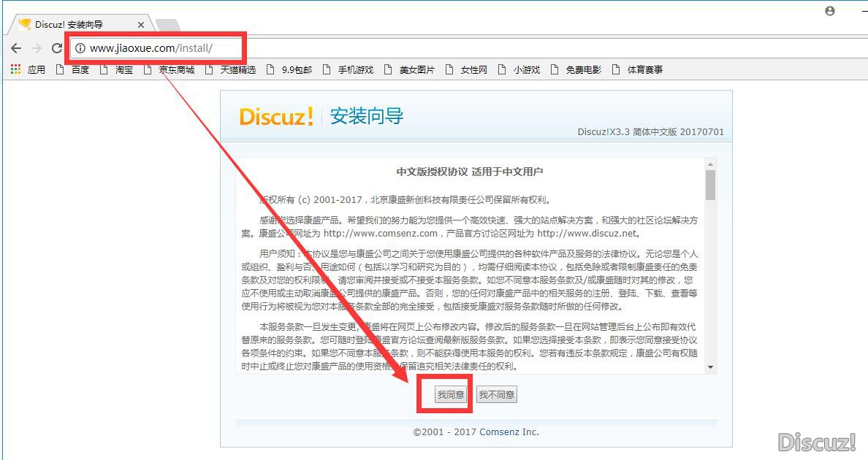Open the 女性网 bookmark
The image size is (868, 460).
pyautogui.click(x=466, y=69)
